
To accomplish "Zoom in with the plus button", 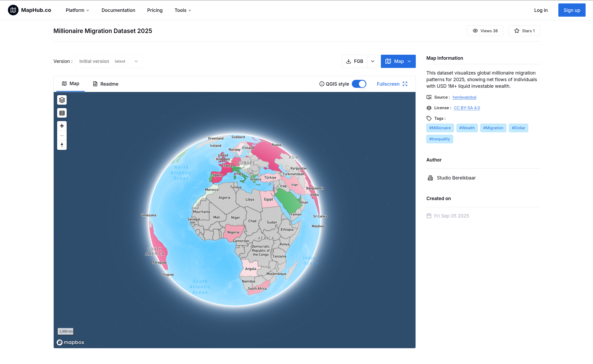I will point(62,126).
